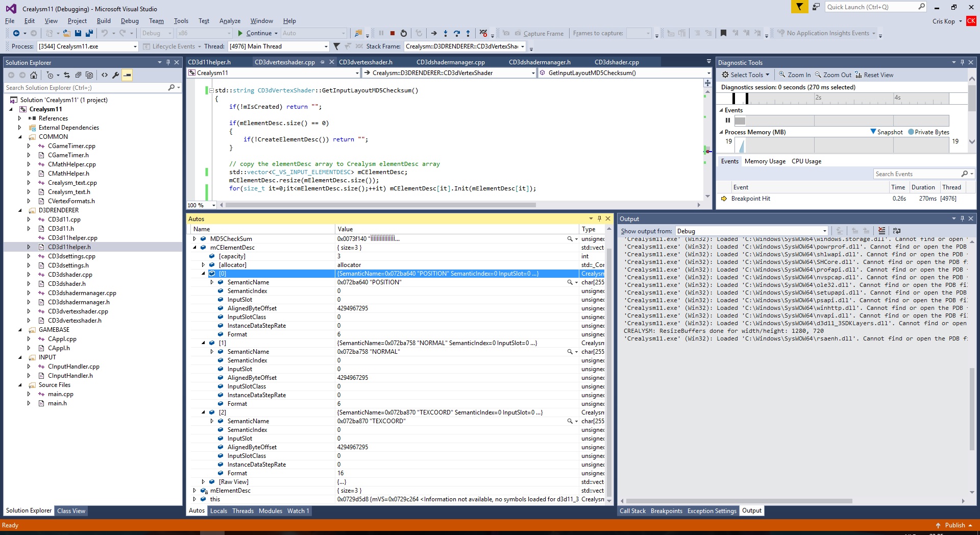The image size is (980, 535).
Task: Toggle thread filter icon beside Main Thread
Action: pos(336,46)
